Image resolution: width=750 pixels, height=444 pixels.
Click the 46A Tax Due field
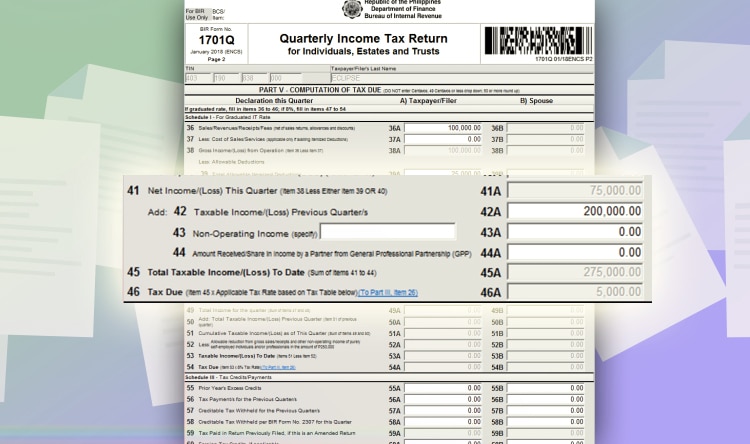point(574,292)
